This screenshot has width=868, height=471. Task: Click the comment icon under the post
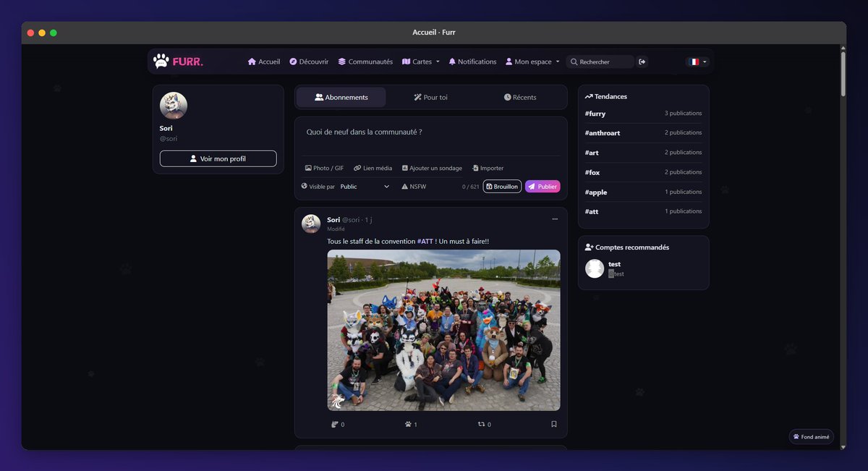(x=335, y=424)
